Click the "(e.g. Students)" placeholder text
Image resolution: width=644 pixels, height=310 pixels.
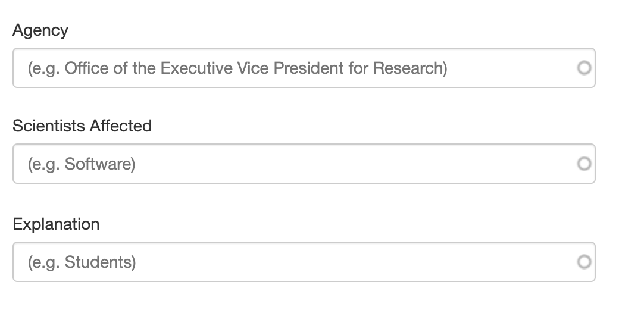click(82, 262)
